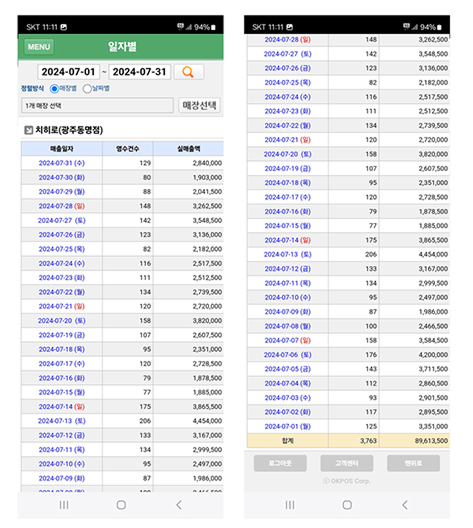This screenshot has width=473, height=528.
Task: Click the 치히로(광주동명점) store name
Action: click(69, 130)
